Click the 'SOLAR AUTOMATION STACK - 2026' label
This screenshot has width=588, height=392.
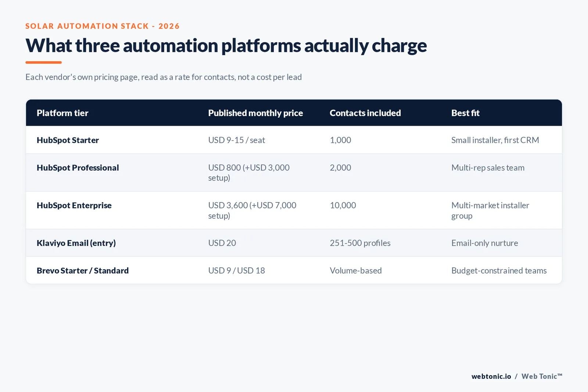(x=103, y=26)
